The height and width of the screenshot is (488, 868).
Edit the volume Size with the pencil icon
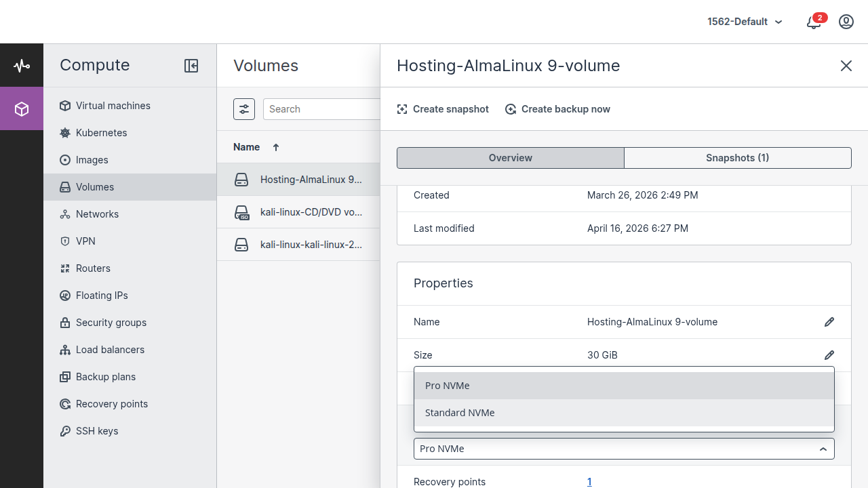829,355
